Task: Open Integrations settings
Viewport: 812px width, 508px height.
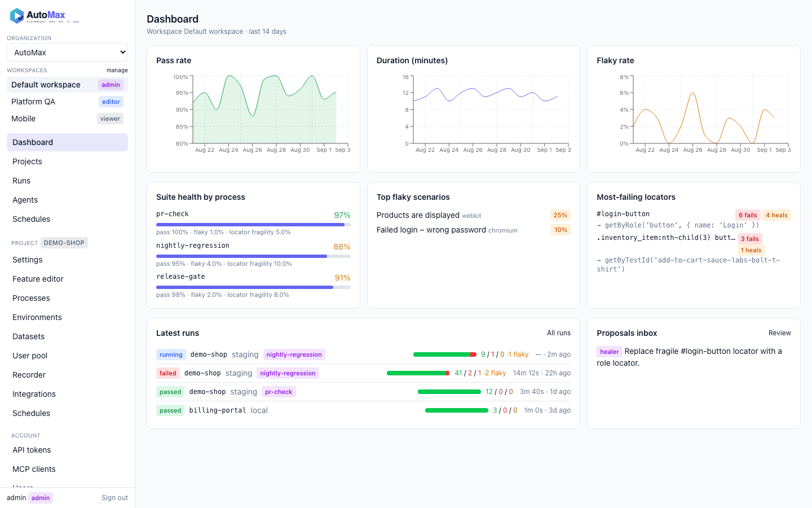Action: [67, 394]
